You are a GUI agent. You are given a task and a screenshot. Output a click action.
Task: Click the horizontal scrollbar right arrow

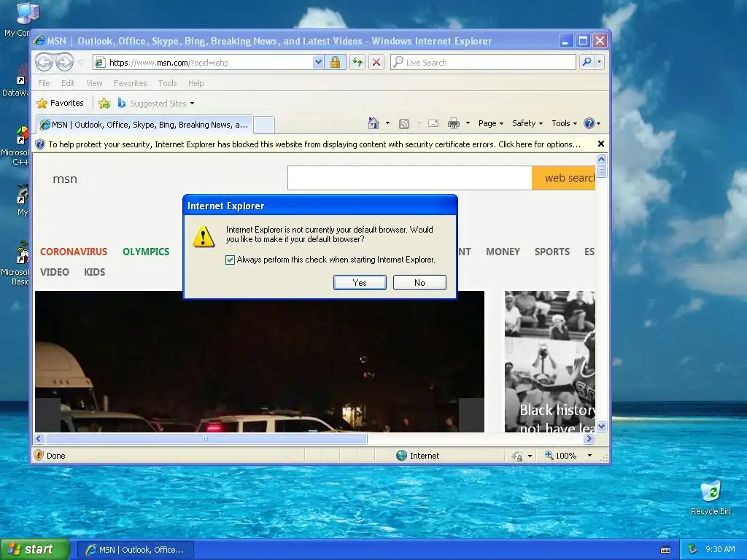point(589,438)
